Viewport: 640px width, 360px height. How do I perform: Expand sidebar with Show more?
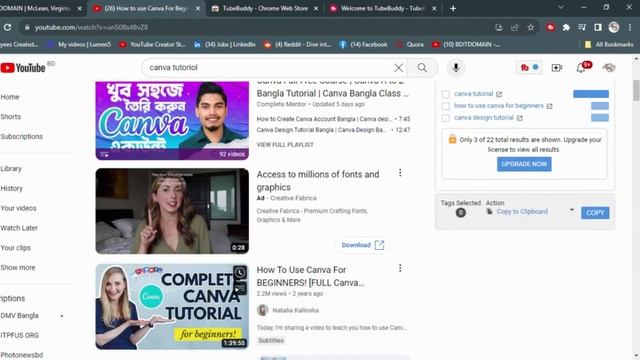[x=18, y=268]
